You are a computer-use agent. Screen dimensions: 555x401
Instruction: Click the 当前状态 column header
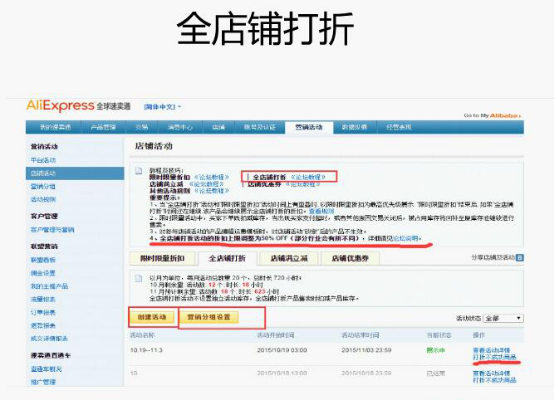click(x=439, y=335)
